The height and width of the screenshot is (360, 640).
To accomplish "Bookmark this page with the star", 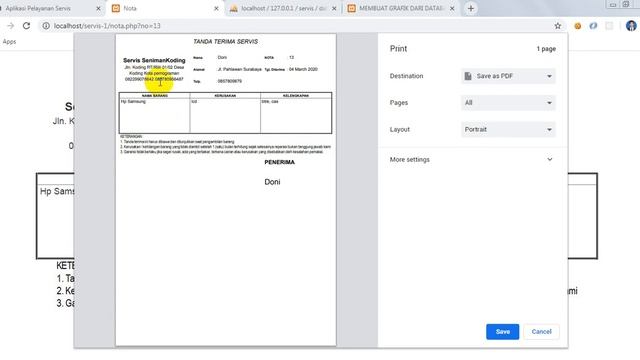I will pos(558,26).
